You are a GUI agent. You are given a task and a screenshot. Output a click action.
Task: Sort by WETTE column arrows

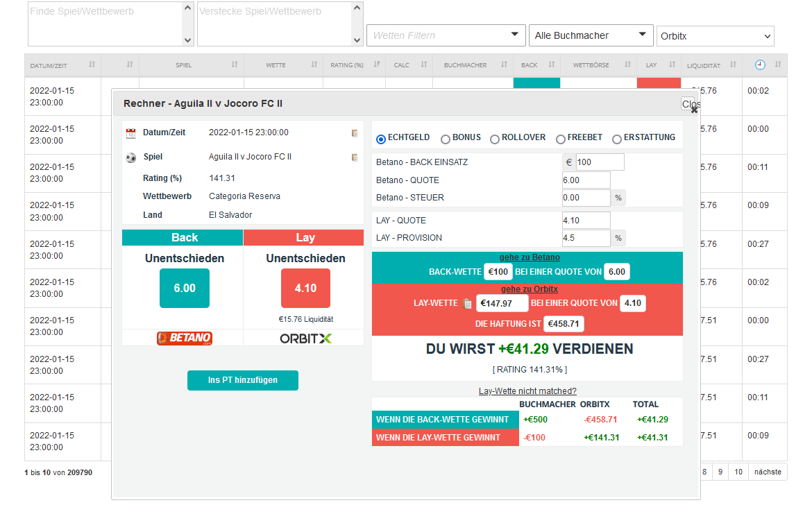click(x=314, y=65)
